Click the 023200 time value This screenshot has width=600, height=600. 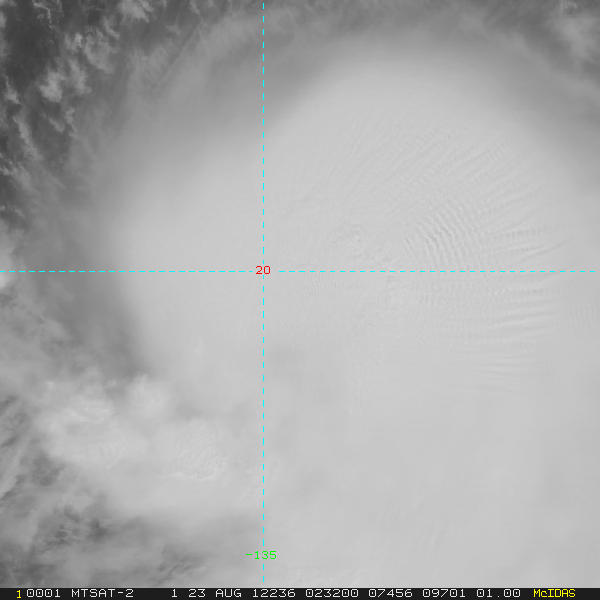(x=332, y=593)
